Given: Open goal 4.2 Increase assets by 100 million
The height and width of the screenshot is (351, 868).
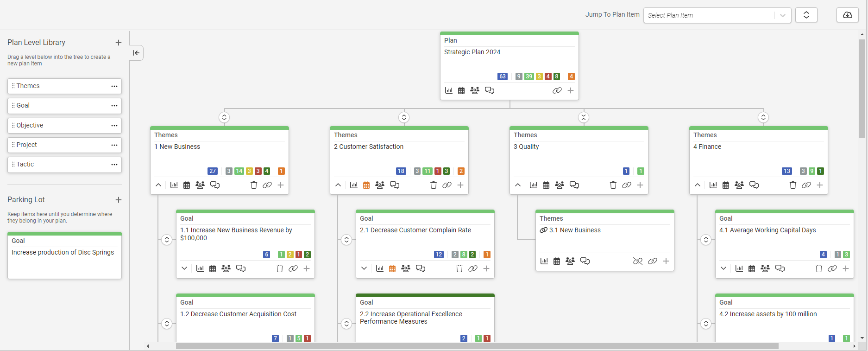Looking at the screenshot, I should (x=768, y=314).
